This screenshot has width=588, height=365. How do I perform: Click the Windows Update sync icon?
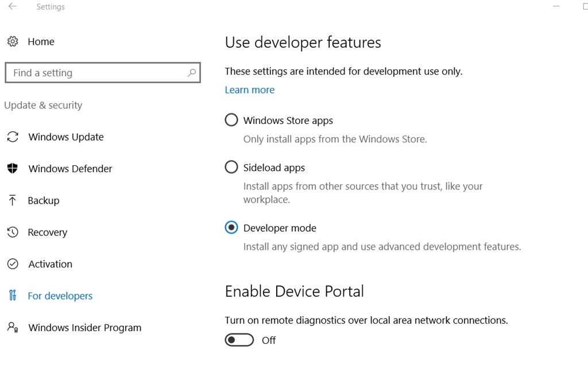click(13, 137)
